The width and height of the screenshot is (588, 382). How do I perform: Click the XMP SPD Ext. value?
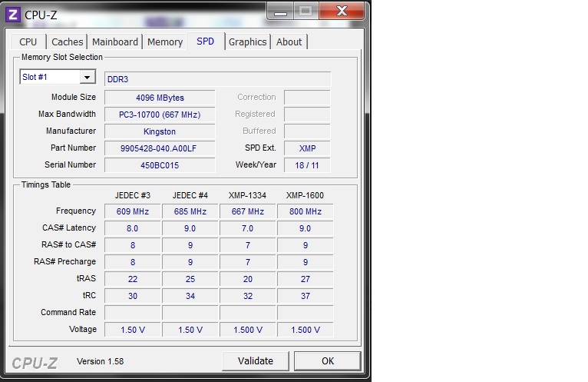[x=307, y=148]
